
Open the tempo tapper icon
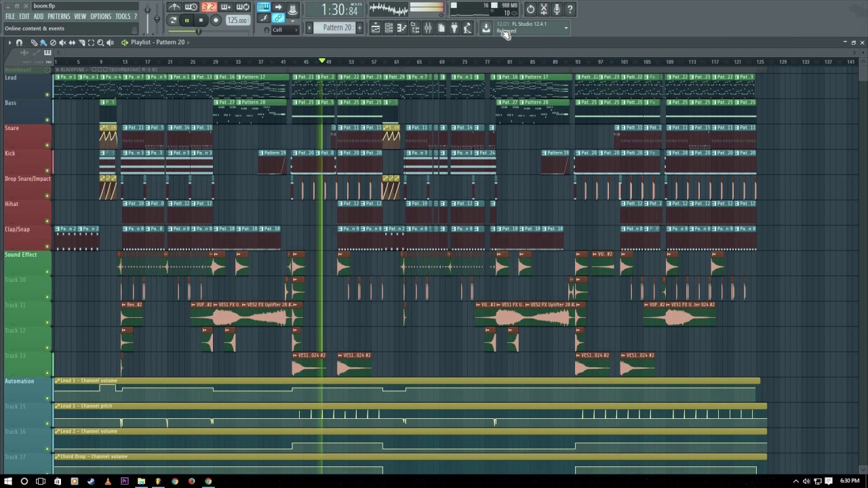point(467,27)
